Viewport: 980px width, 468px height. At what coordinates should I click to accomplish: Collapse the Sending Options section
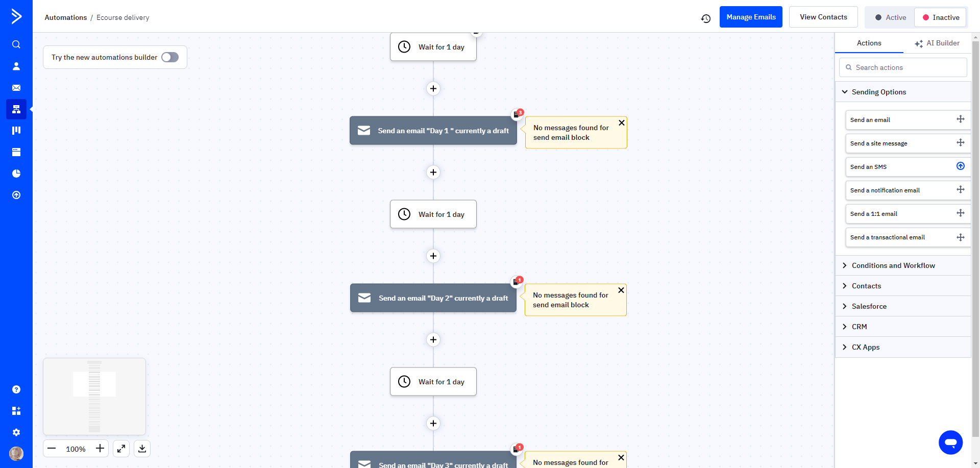878,92
